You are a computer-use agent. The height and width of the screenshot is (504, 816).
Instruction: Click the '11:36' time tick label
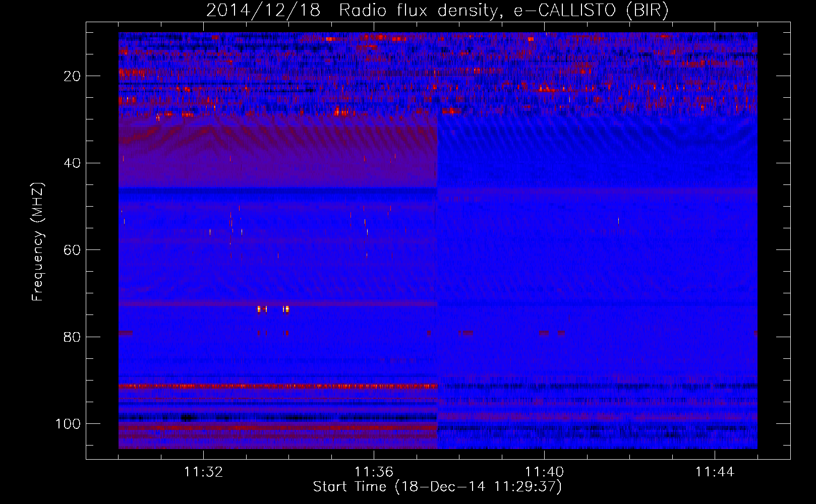pyautogui.click(x=374, y=472)
